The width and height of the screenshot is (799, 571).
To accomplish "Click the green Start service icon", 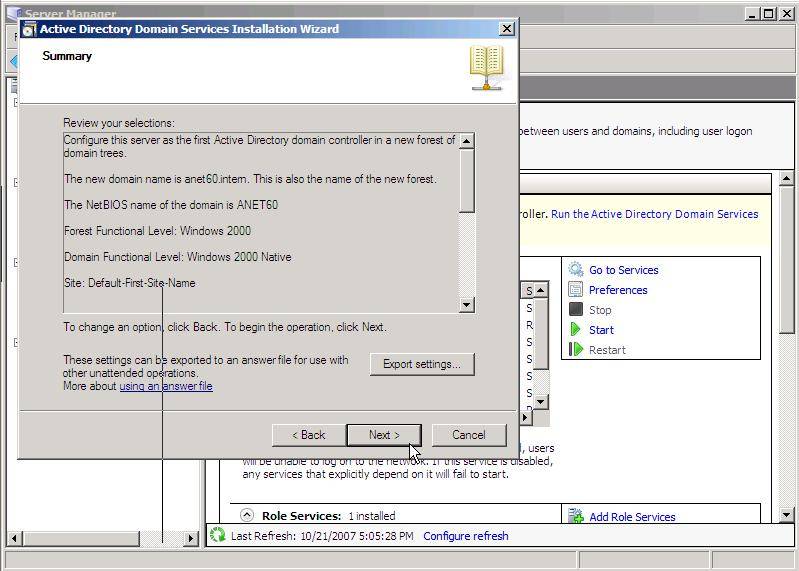I will click(x=576, y=329).
